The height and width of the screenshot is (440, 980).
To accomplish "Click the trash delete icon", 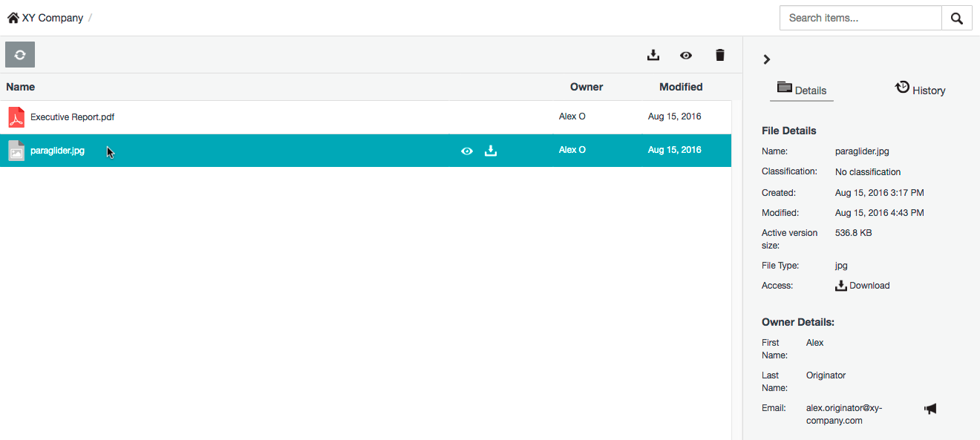I will pos(719,55).
